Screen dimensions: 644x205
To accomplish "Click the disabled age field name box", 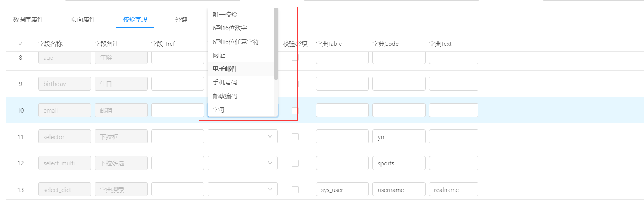I will coord(64,57).
